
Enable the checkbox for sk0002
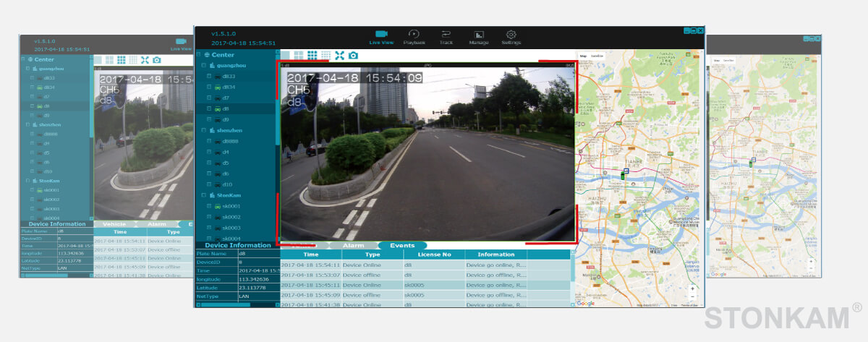click(209, 217)
